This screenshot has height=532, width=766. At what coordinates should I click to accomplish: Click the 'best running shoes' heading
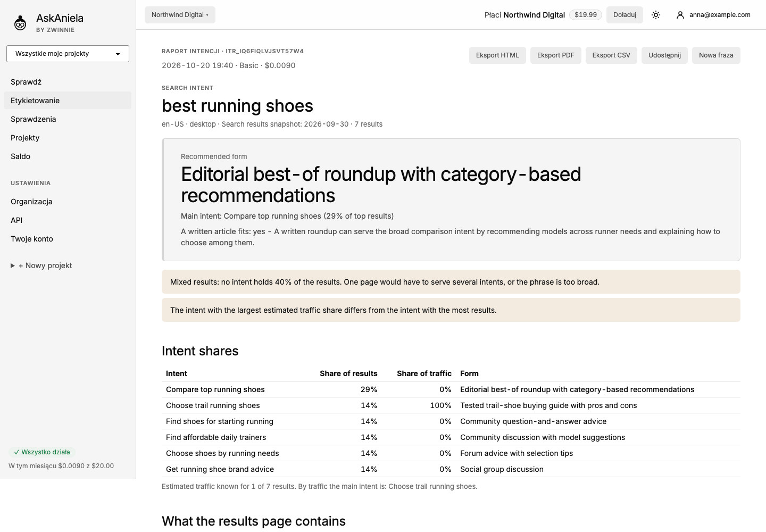pyautogui.click(x=237, y=106)
